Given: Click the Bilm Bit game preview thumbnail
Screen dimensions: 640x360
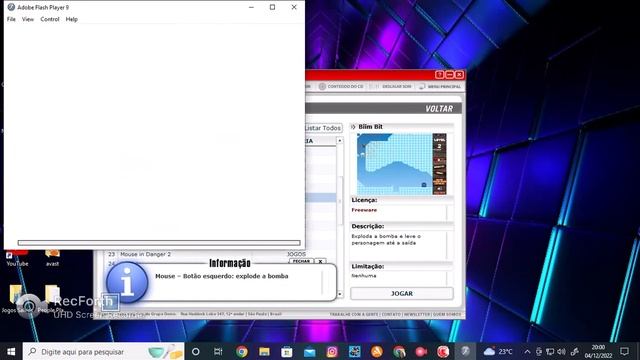Looking at the screenshot, I should pos(402,164).
